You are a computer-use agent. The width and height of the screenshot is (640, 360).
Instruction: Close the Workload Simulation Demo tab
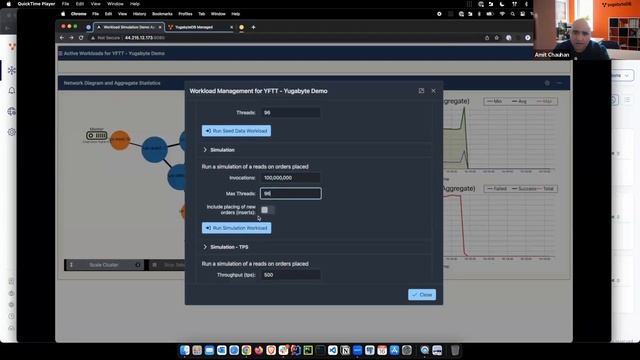tap(160, 27)
